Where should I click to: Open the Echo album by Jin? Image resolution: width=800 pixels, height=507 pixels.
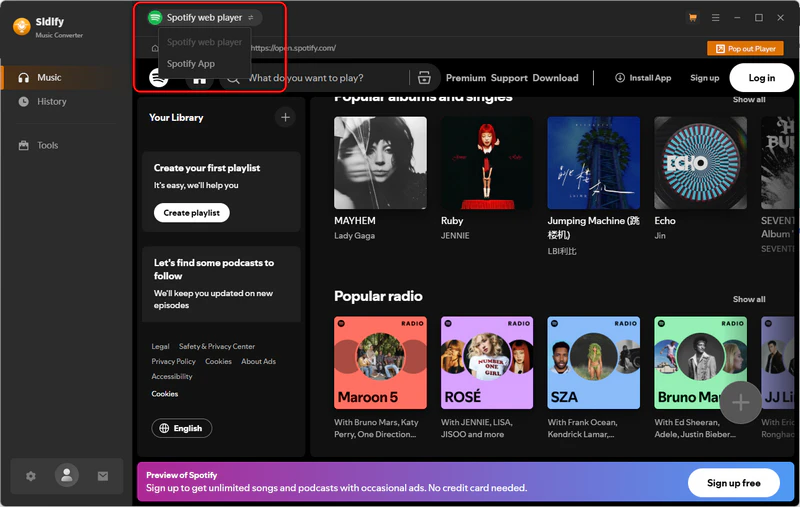700,163
